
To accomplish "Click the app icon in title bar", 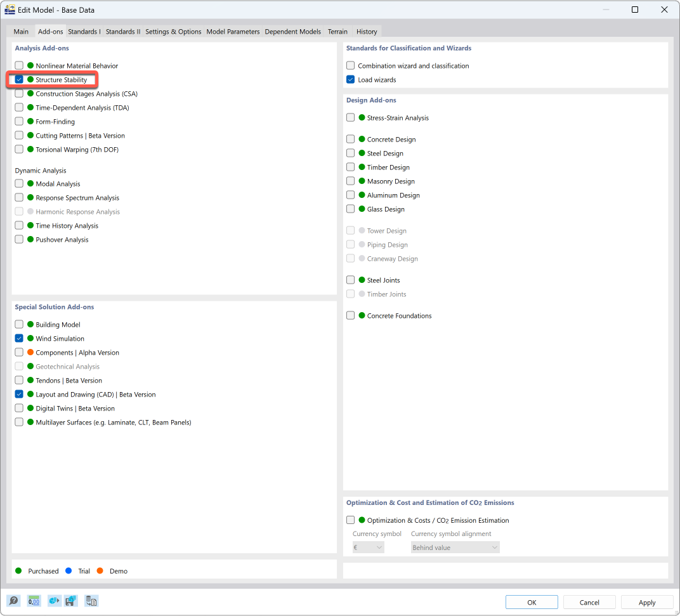I will tap(10, 10).
